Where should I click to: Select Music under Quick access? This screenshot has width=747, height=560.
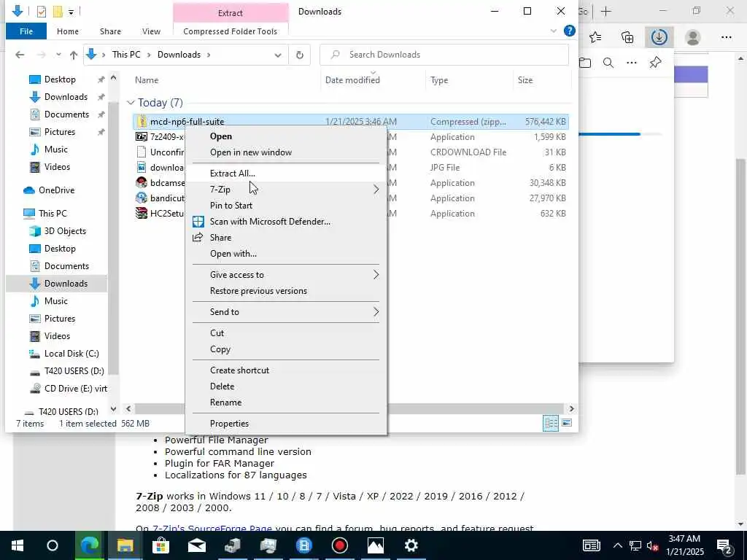tap(55, 149)
